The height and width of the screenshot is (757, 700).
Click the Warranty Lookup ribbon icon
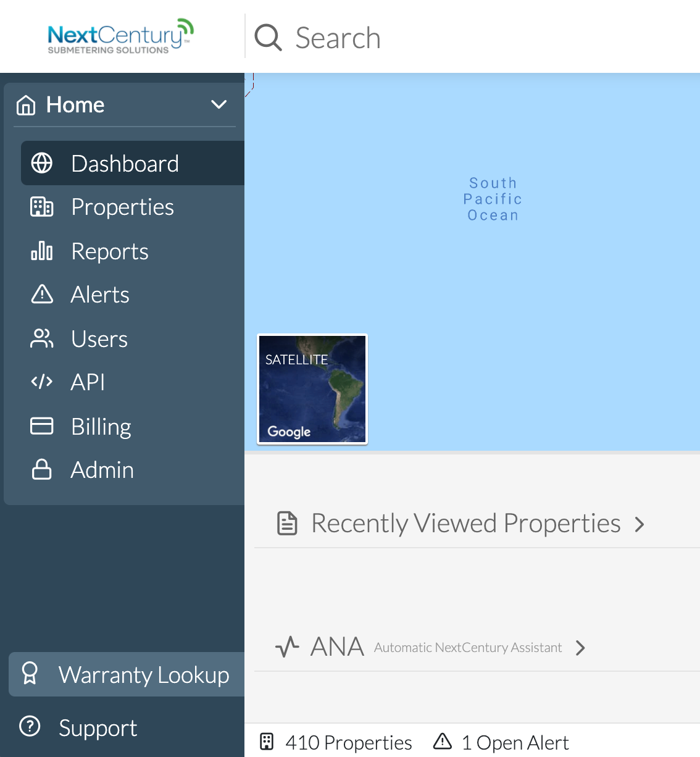click(30, 674)
